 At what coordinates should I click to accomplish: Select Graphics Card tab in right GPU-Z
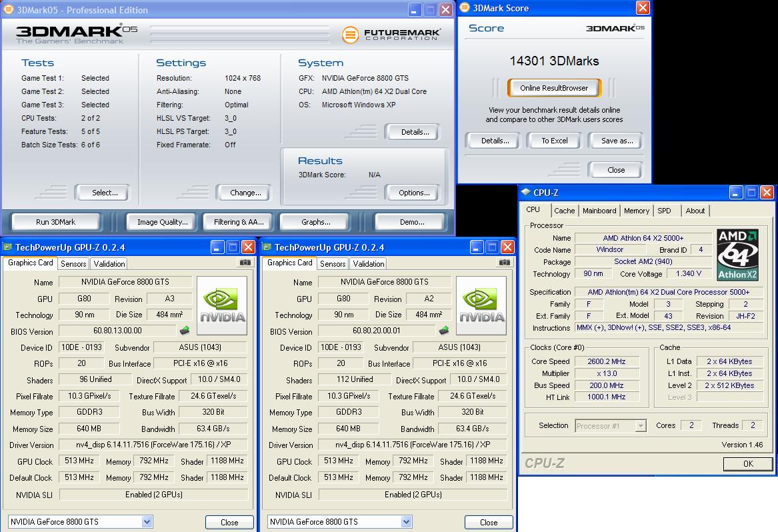(x=290, y=263)
